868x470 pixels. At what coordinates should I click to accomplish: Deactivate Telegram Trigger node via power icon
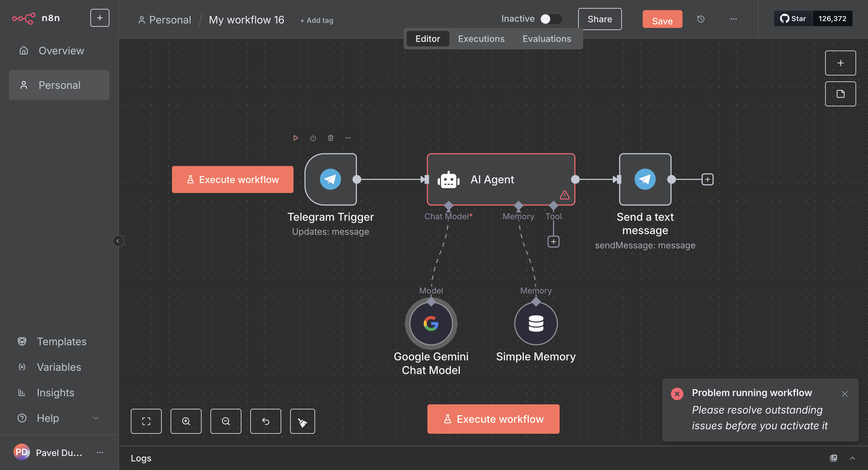(313, 138)
